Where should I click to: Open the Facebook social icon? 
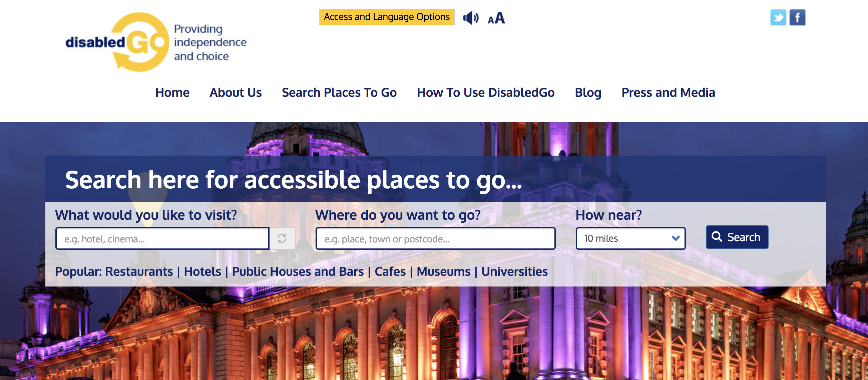point(798,17)
